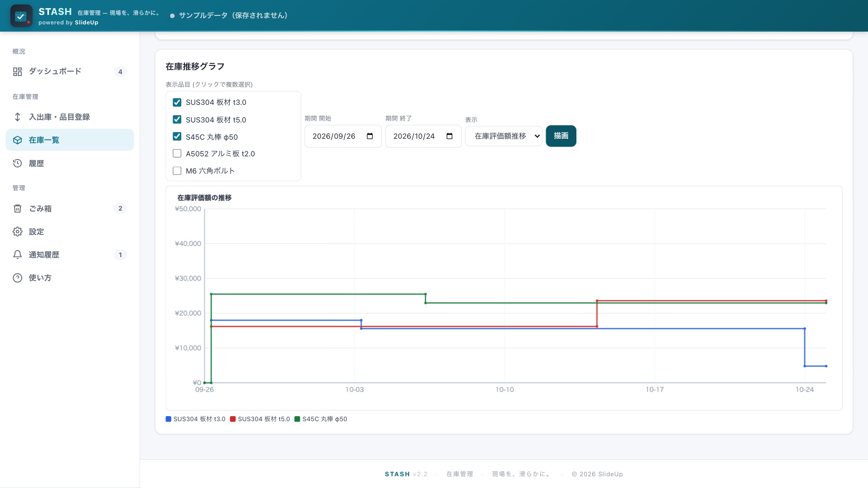Uncheck S45C 丸棒 φ50 item
The image size is (868, 488).
coord(177,136)
